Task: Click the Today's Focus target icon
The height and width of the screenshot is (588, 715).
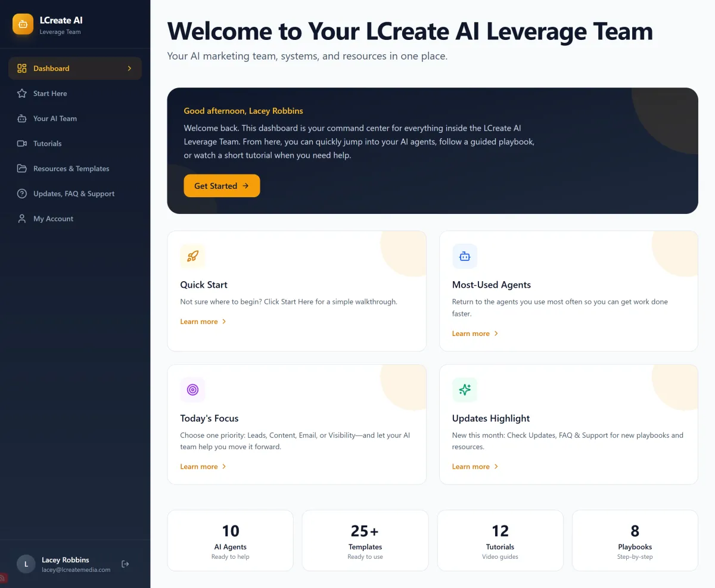Action: pyautogui.click(x=192, y=390)
